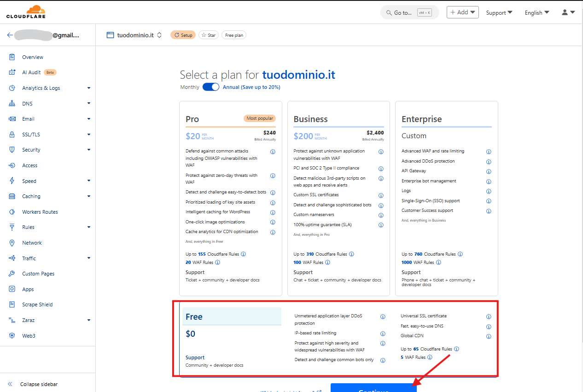Click the Workers Routes icon
The width and height of the screenshot is (583, 392).
tap(12, 212)
